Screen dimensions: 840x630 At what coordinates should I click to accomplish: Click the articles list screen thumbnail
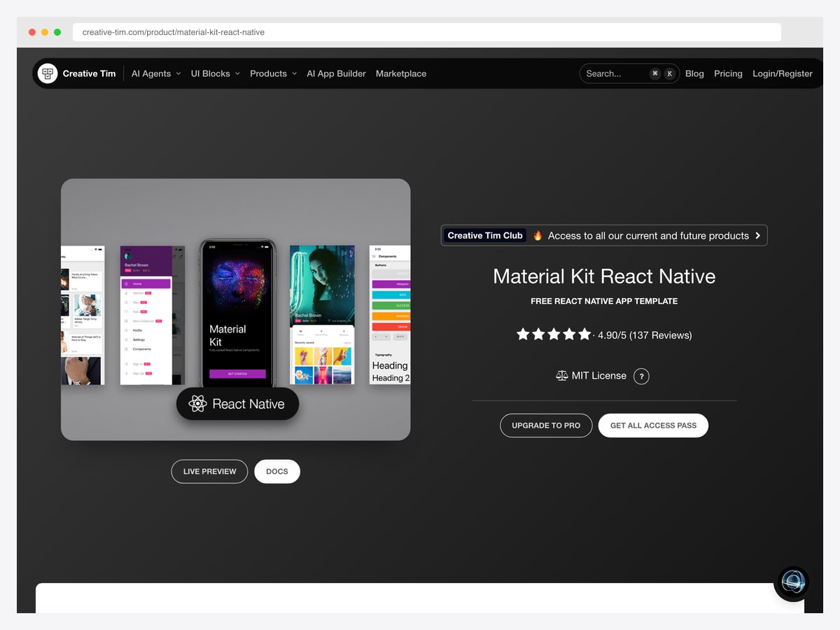pyautogui.click(x=83, y=315)
